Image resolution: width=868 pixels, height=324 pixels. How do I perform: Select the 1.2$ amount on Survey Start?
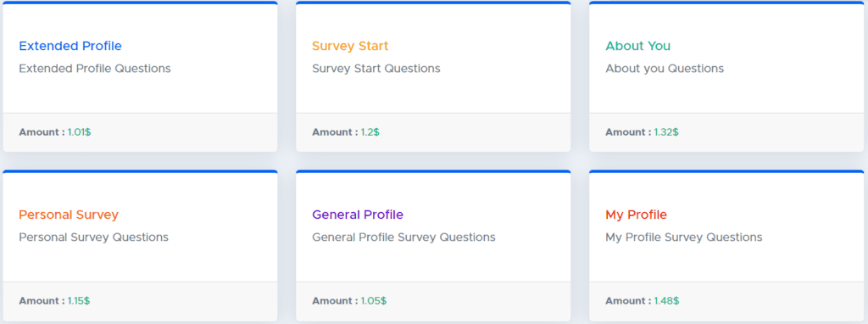tap(370, 132)
